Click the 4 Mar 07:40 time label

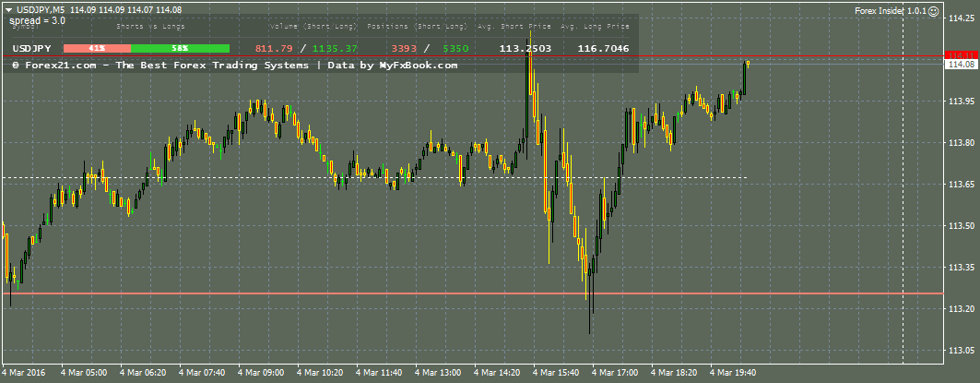(202, 373)
